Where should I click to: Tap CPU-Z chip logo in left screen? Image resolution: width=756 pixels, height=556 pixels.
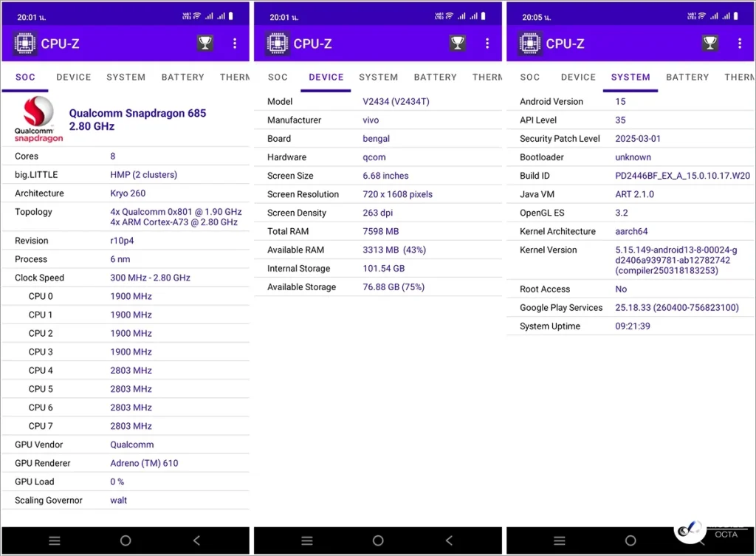pyautogui.click(x=25, y=44)
